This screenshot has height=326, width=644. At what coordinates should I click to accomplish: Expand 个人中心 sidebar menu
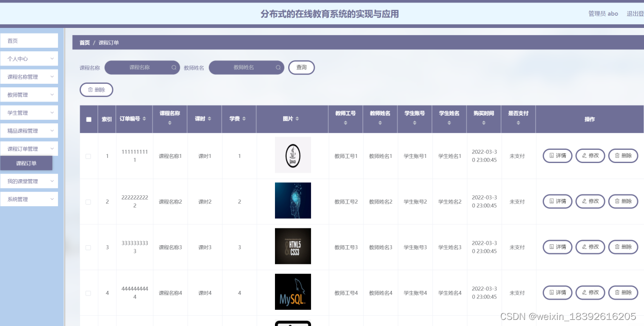point(29,59)
